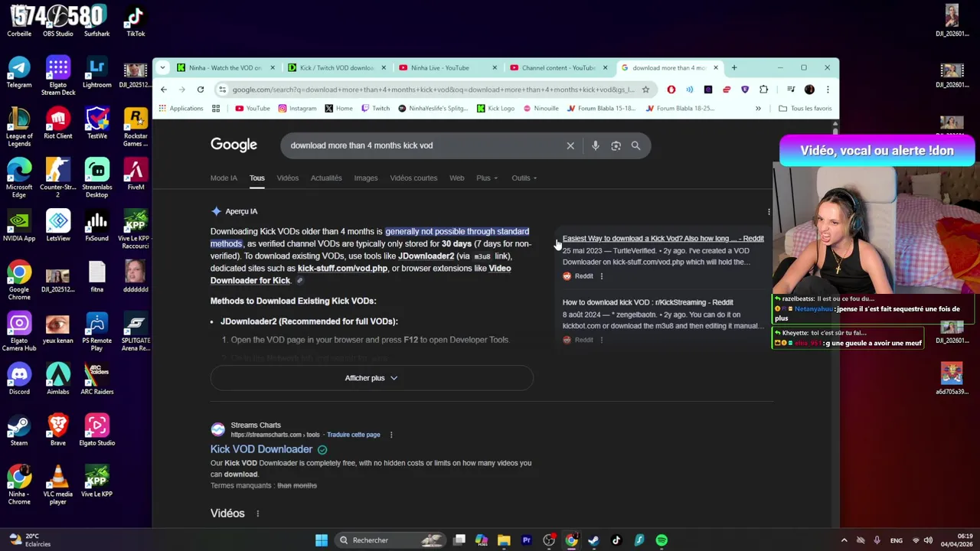Open options for second Reddit source
The height and width of the screenshot is (551, 980).
pyautogui.click(x=602, y=340)
